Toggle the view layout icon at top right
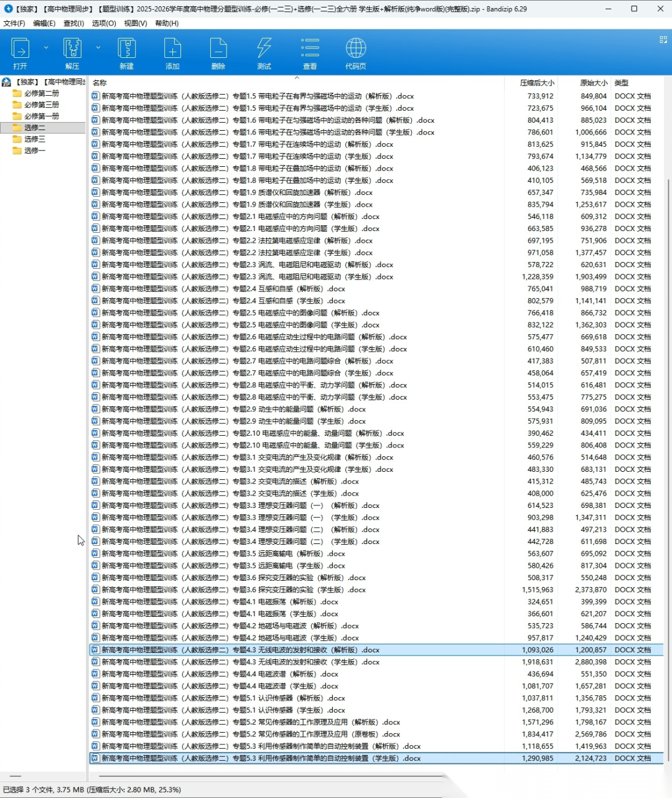The height and width of the screenshot is (798, 672). click(663, 39)
